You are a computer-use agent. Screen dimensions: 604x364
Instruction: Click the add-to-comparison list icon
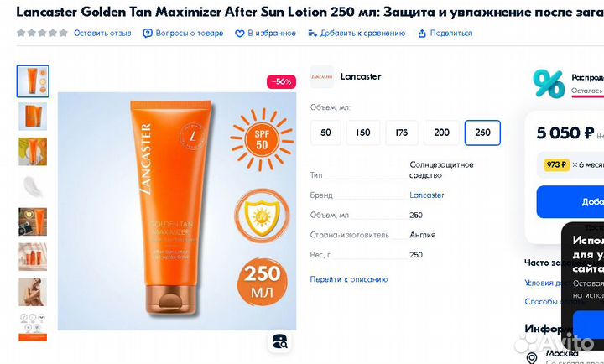(312, 34)
